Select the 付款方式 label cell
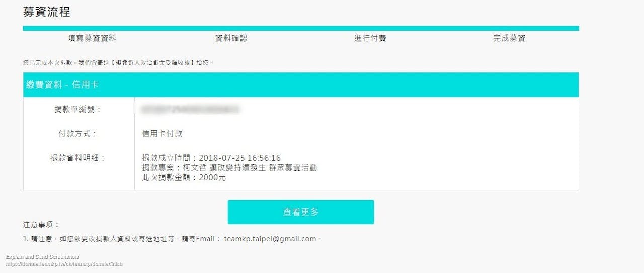Image resolution: width=644 pixels, height=273 pixels. [78, 134]
